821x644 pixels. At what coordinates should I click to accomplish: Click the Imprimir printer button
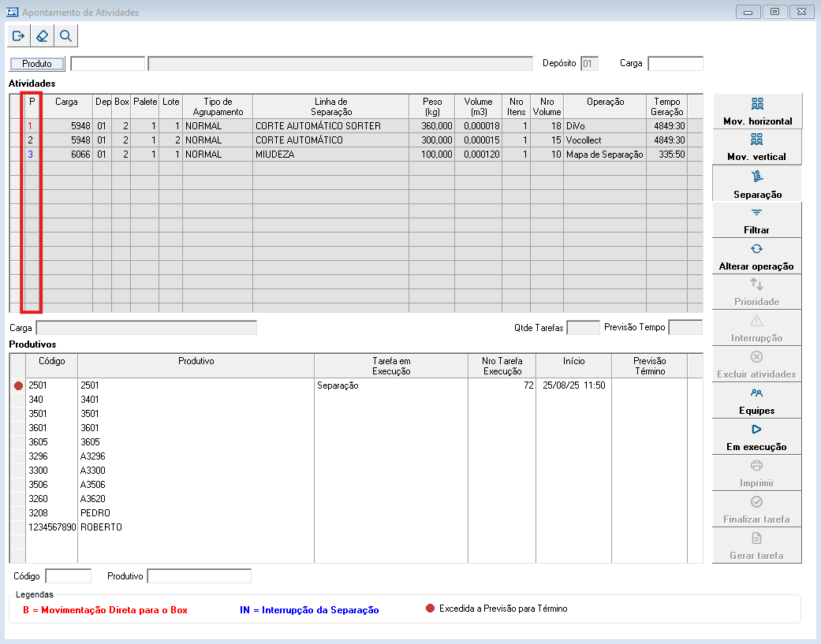pyautogui.click(x=757, y=473)
